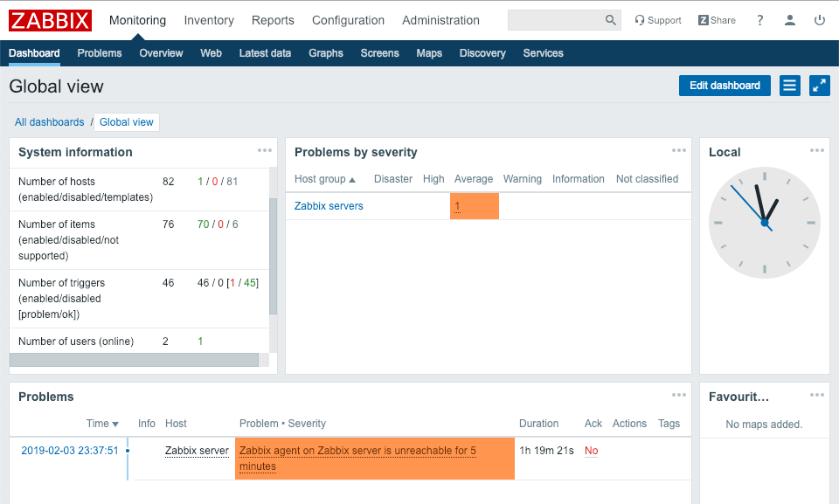
Task: Click the items value 70 / 0 / 6
Action: click(218, 224)
